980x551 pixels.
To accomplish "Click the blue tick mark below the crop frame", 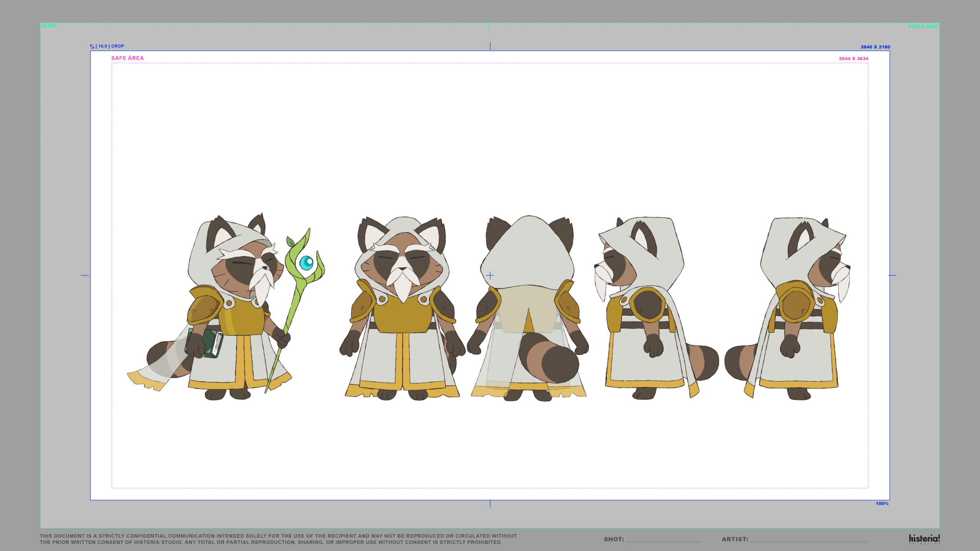I will click(x=490, y=504).
